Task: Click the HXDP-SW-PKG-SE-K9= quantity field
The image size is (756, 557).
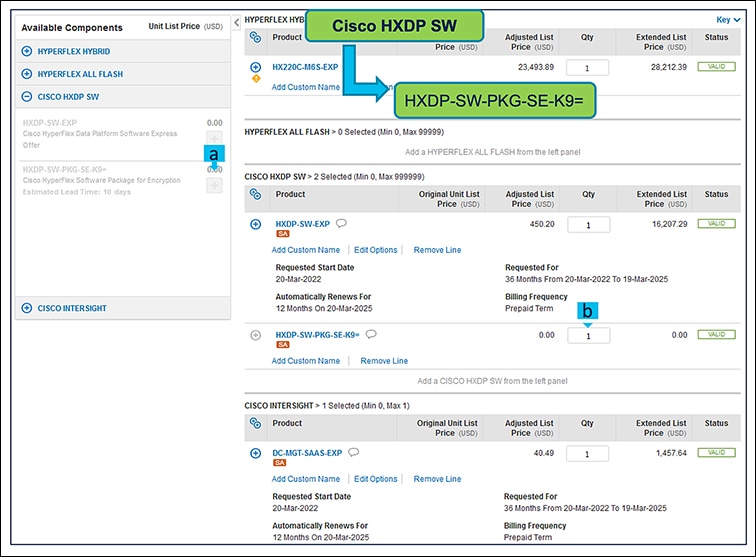Action: click(x=588, y=336)
